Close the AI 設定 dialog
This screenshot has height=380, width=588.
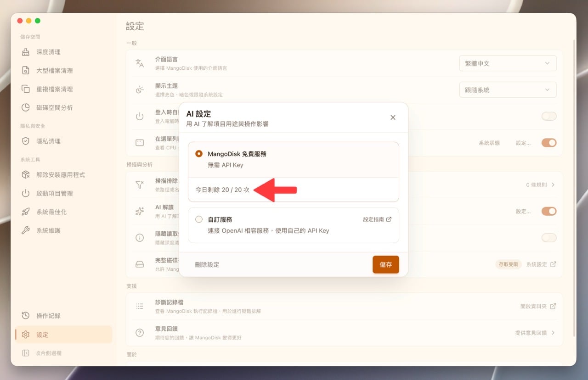(x=393, y=117)
